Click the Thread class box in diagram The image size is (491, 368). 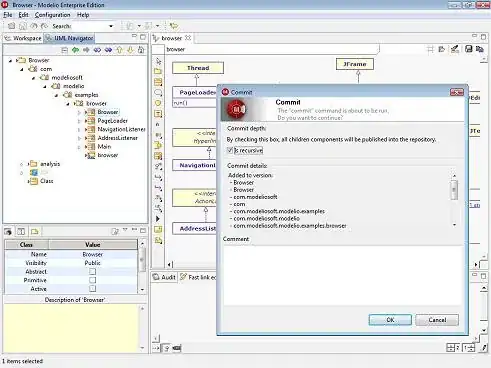point(198,68)
